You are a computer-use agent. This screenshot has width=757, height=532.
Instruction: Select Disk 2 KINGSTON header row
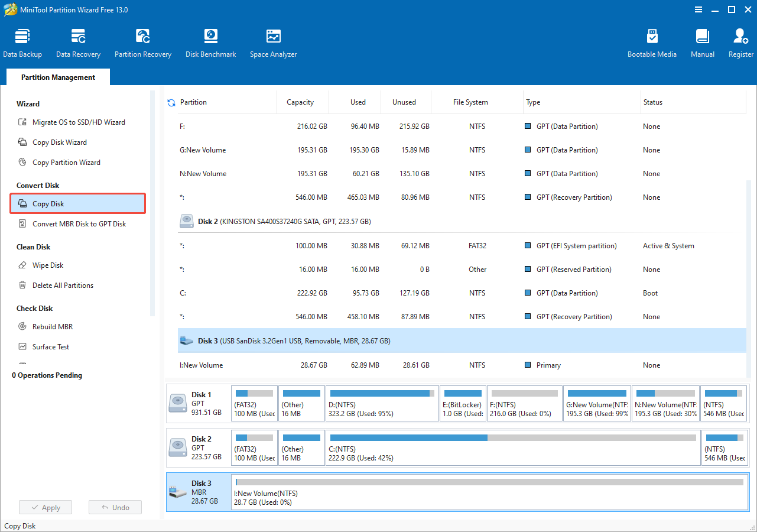point(284,222)
